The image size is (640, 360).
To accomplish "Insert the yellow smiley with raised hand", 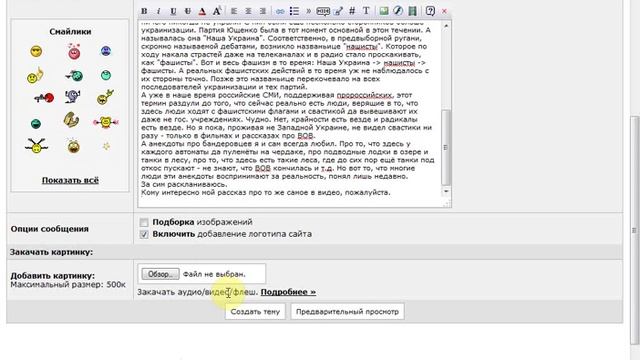I will click(x=36, y=76).
